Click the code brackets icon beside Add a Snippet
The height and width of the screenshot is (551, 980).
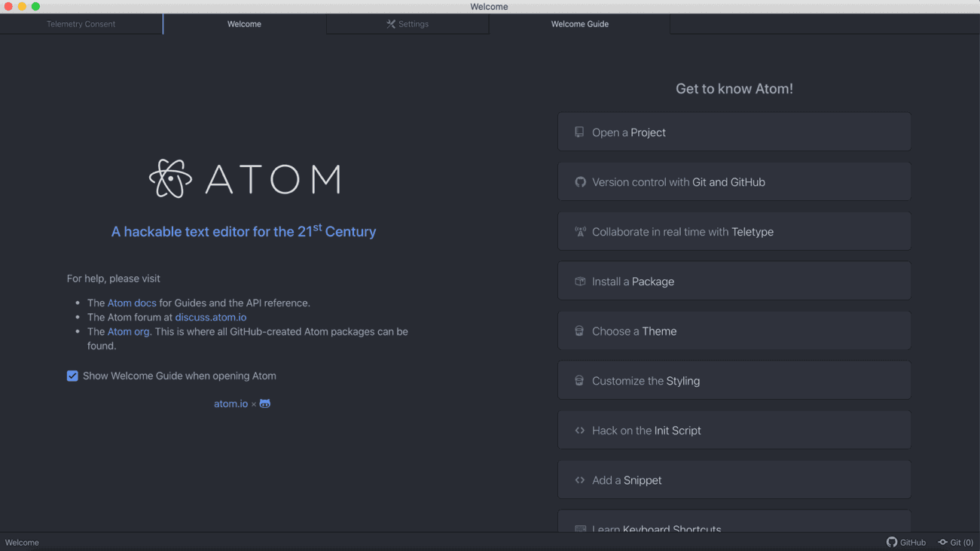[x=580, y=480]
